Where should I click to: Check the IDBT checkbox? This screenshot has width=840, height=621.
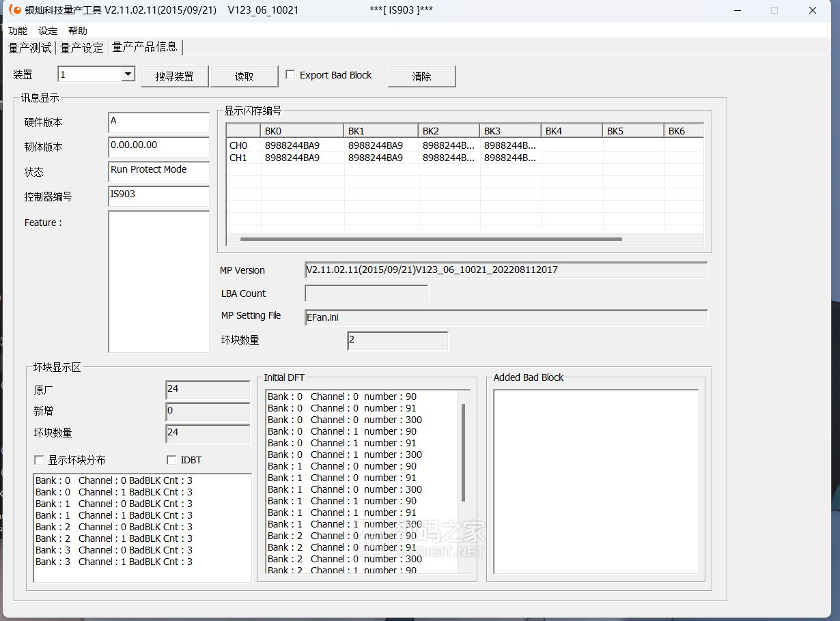click(x=171, y=461)
